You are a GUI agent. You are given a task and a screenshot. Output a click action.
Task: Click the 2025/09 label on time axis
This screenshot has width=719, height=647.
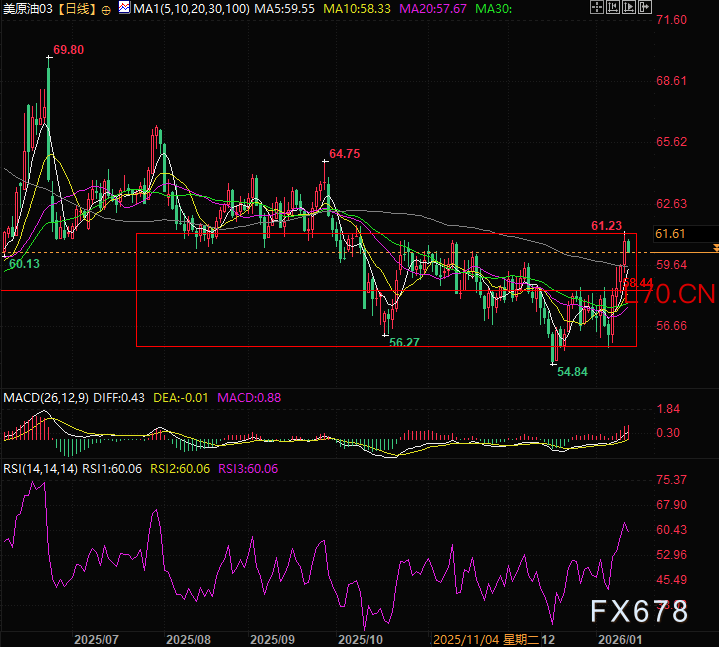[x=271, y=638]
